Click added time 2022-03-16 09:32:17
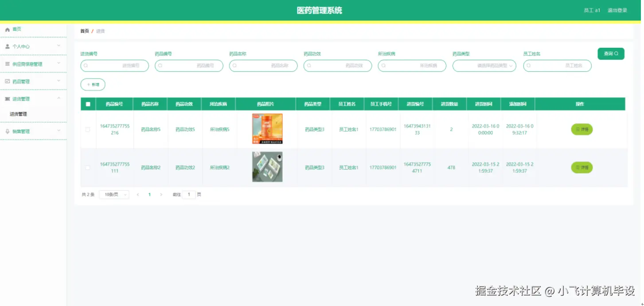This screenshot has height=306, width=644. (519, 129)
